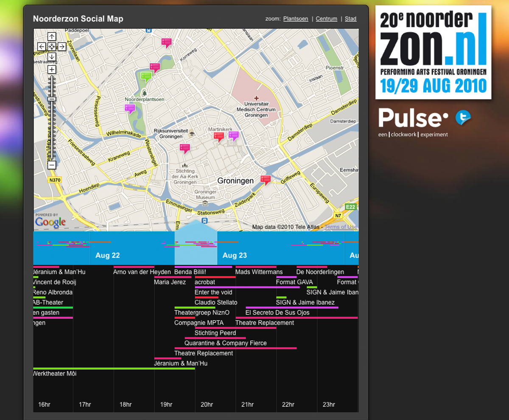This screenshot has width=509, height=420.
Task: Open the pink marker near Rijksuniversiteit Groningen
Action: [x=185, y=148]
